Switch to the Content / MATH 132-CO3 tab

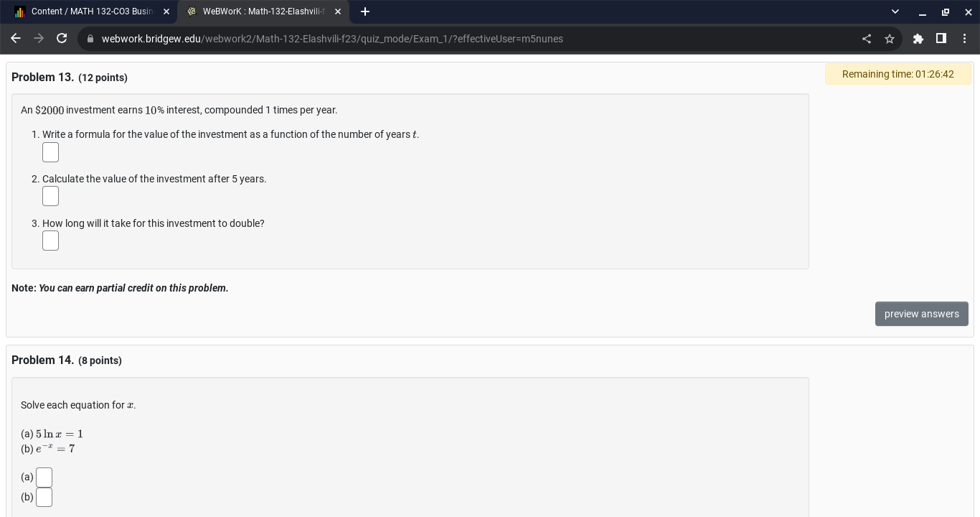pyautogui.click(x=93, y=11)
